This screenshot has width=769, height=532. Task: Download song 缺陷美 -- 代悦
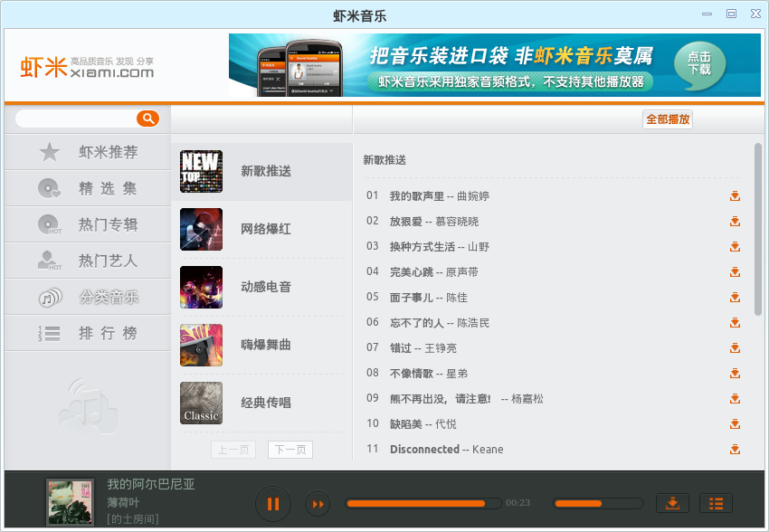tap(735, 424)
